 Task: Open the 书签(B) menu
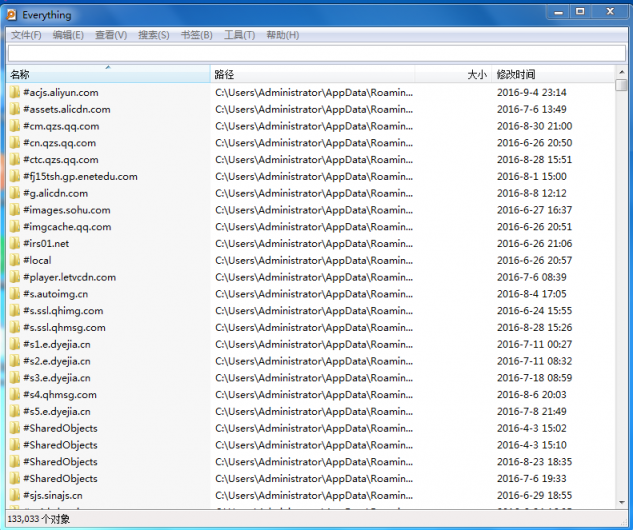[196, 35]
